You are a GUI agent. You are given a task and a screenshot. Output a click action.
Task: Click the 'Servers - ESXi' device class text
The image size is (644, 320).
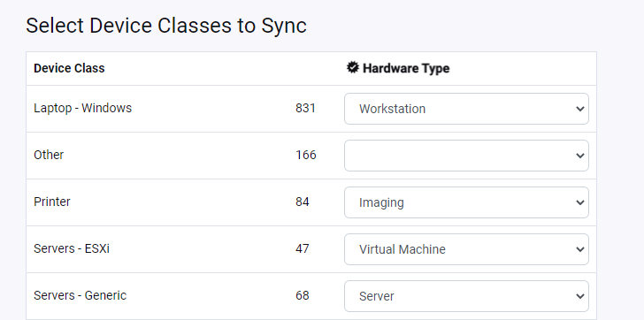tap(72, 248)
